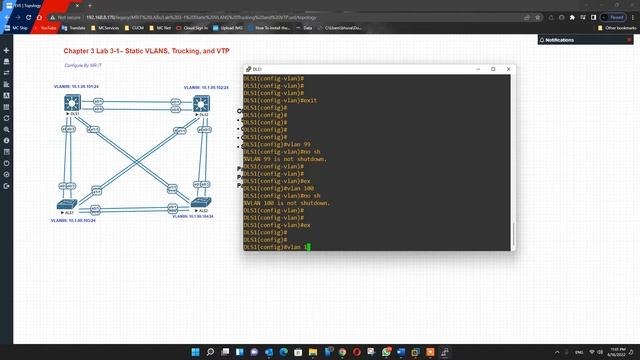Open the taskbar clock and date

pyautogui.click(x=617, y=352)
